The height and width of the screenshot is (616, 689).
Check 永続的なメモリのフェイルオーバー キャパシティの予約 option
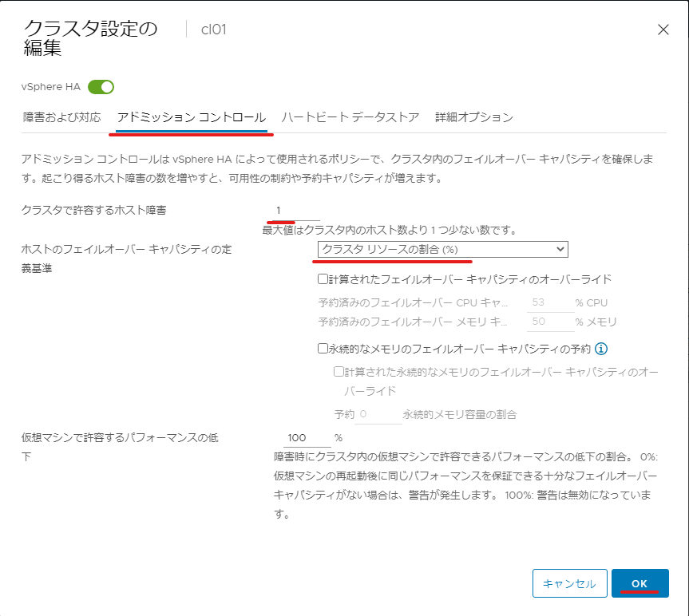(x=323, y=348)
